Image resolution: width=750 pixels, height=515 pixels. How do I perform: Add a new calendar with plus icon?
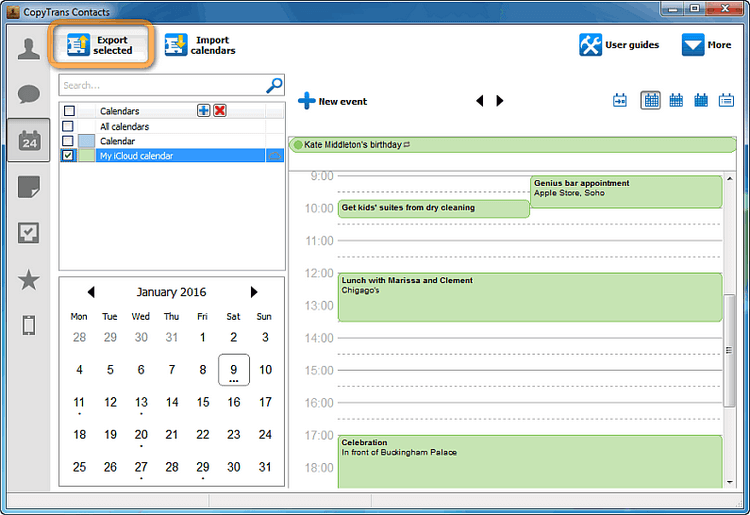[x=204, y=111]
